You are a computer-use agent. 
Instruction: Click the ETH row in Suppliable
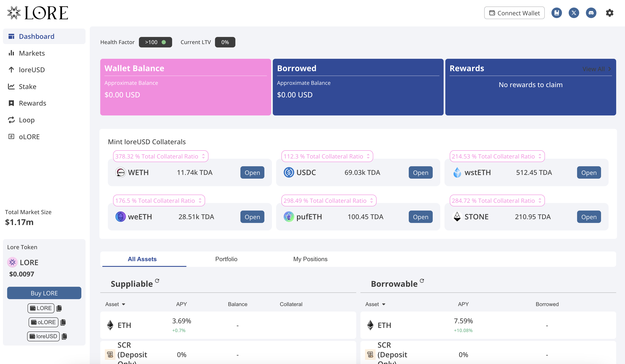point(228,325)
